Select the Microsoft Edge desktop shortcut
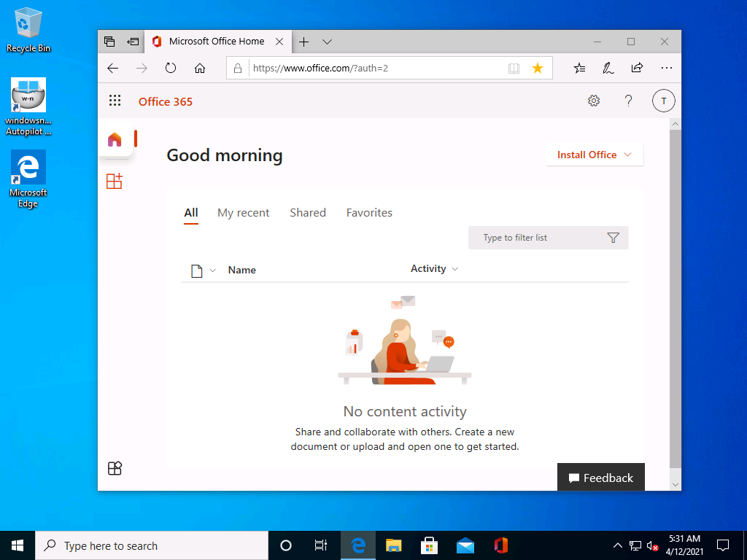Image resolution: width=747 pixels, height=560 pixels. coord(28,179)
